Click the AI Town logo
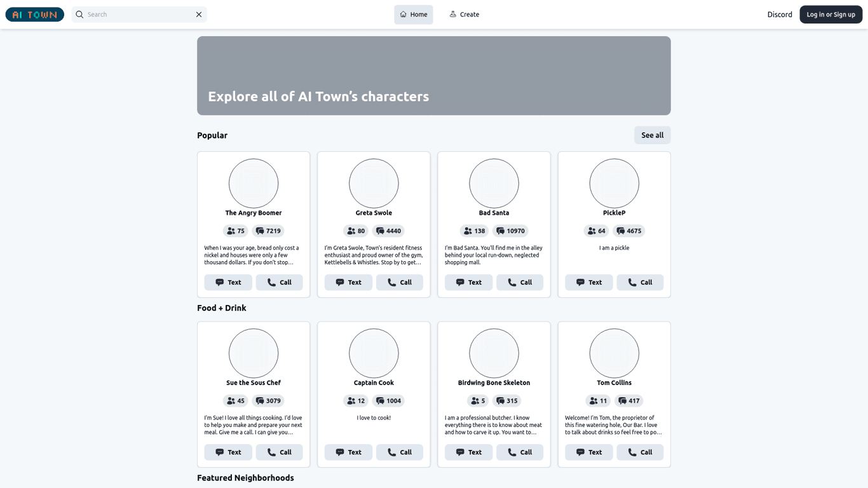 (x=35, y=14)
